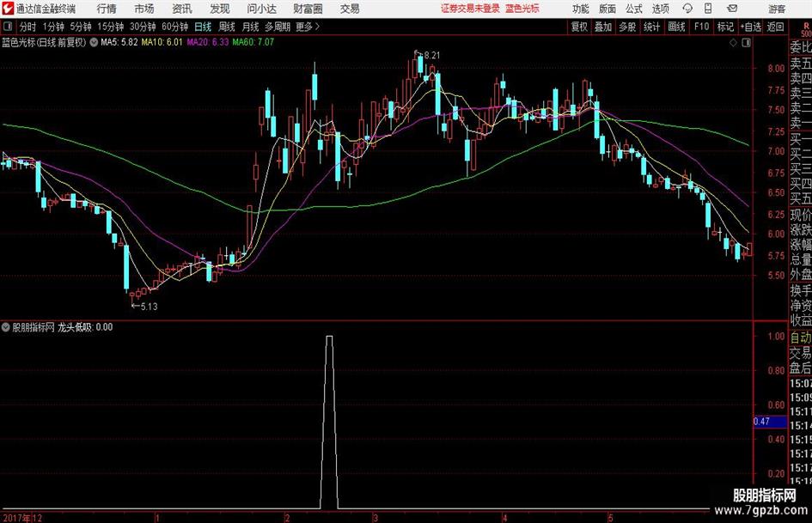Open the 行情 menu
The width and height of the screenshot is (812, 523).
107,9
